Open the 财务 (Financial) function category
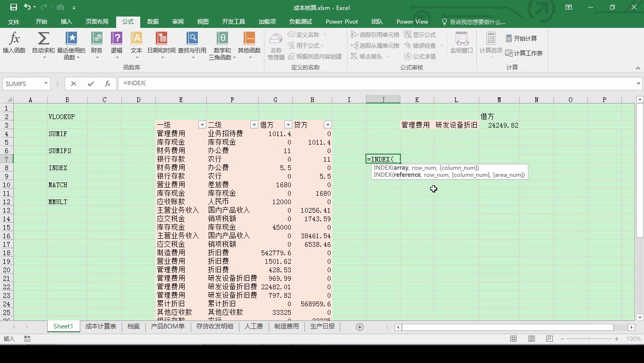 [96, 45]
